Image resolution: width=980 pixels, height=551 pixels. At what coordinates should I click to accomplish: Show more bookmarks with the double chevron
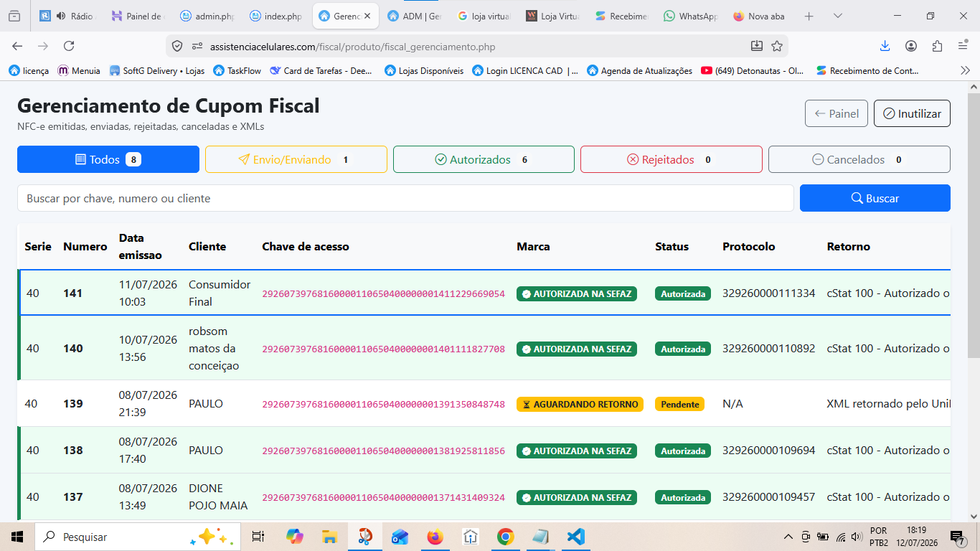coord(966,70)
